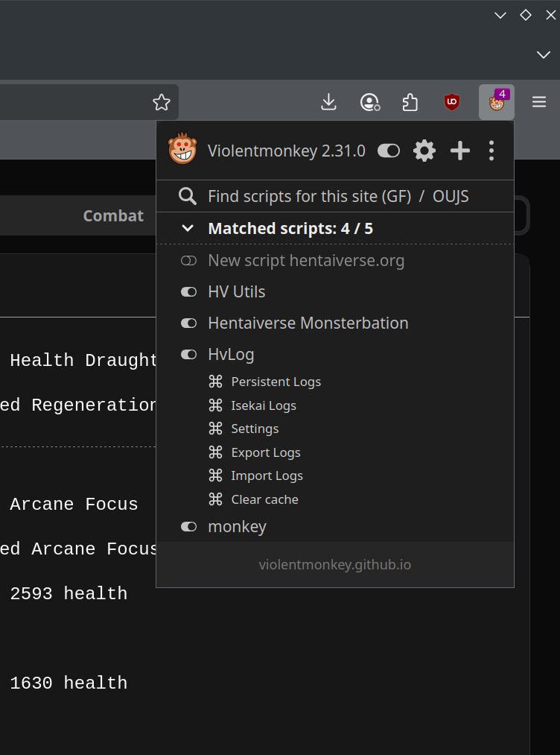
Task: Open the browser Extensions puzzle icon
Action: click(410, 102)
